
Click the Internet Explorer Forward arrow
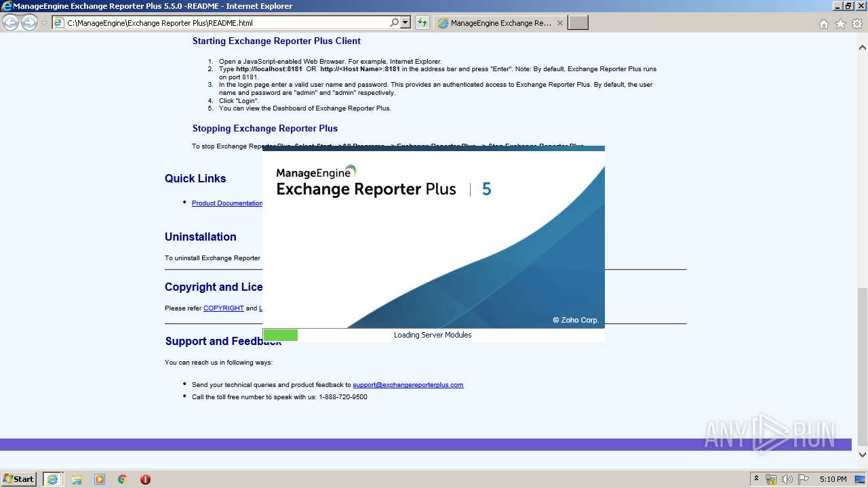coord(29,23)
